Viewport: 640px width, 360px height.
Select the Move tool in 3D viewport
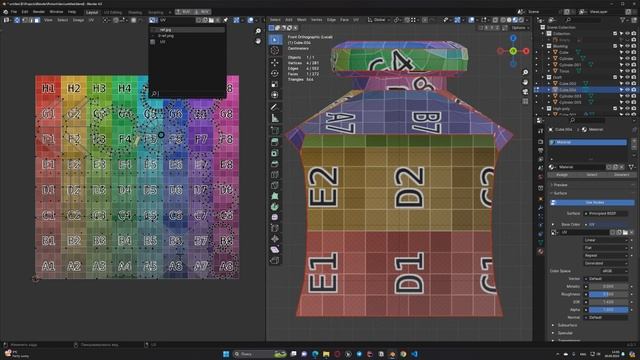point(275,62)
